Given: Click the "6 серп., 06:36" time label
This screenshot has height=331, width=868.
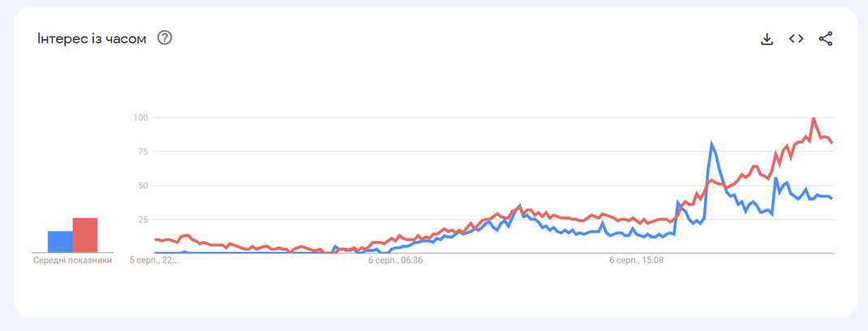Looking at the screenshot, I should click(395, 260).
